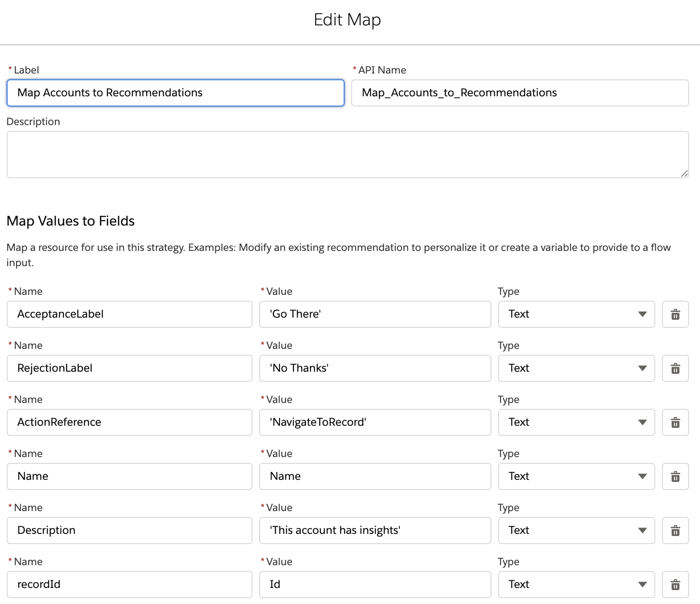
Task: Click the 'No Thanks' value input
Action: click(x=375, y=368)
